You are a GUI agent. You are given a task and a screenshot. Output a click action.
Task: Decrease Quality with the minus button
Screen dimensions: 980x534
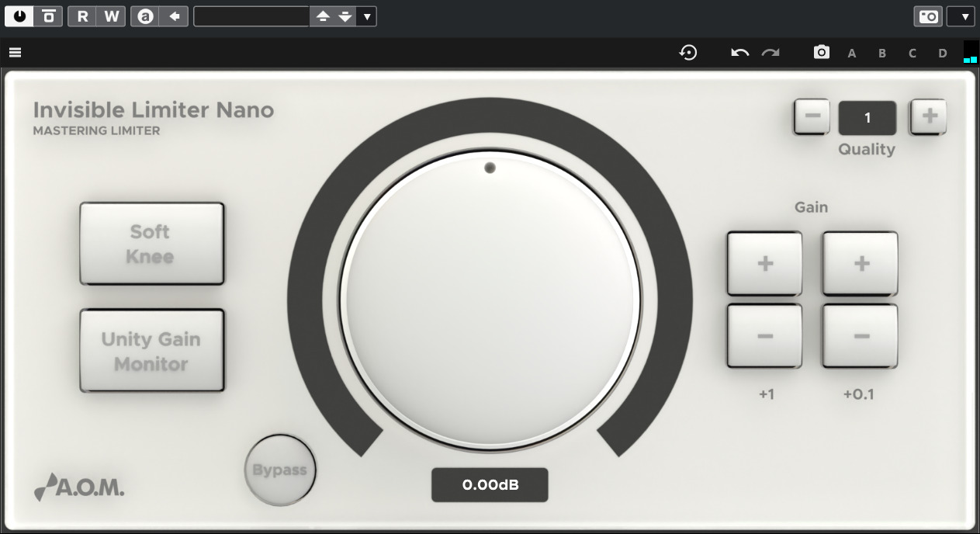coord(812,117)
